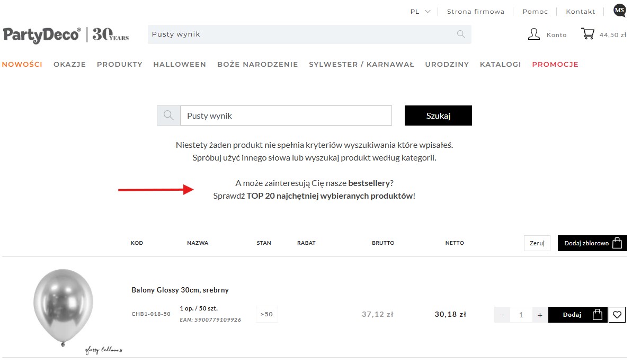This screenshot has height=364, width=632.
Task: Open the Strona firmowa link
Action: pyautogui.click(x=475, y=12)
